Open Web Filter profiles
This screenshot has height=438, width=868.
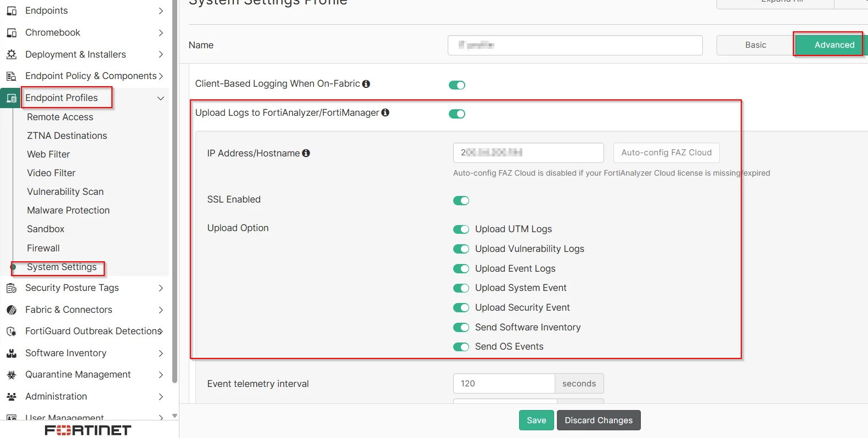tap(49, 154)
